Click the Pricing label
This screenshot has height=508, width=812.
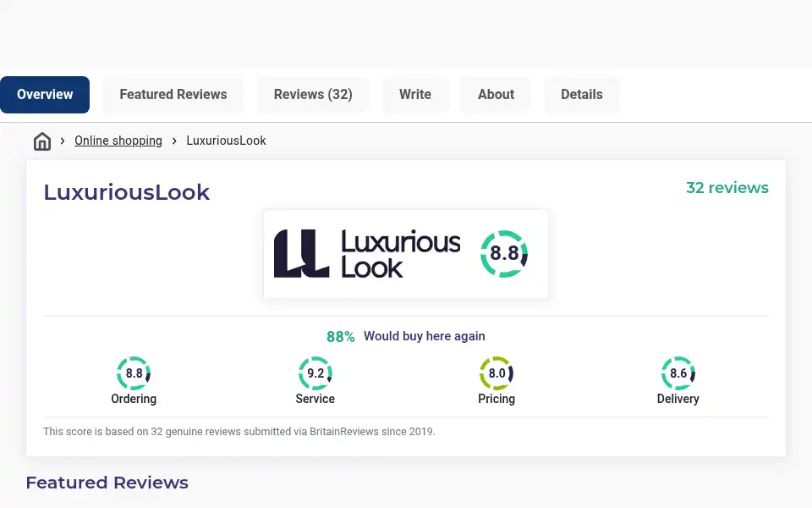click(497, 399)
